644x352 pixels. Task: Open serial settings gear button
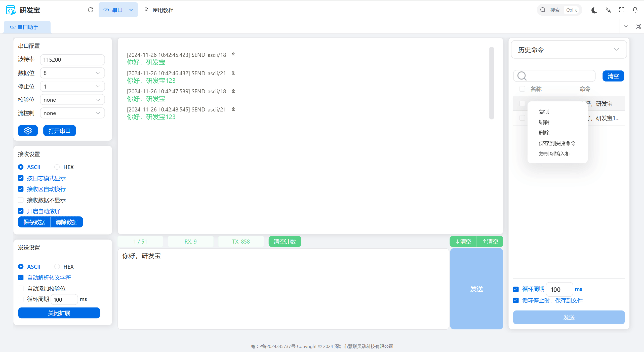click(x=28, y=131)
